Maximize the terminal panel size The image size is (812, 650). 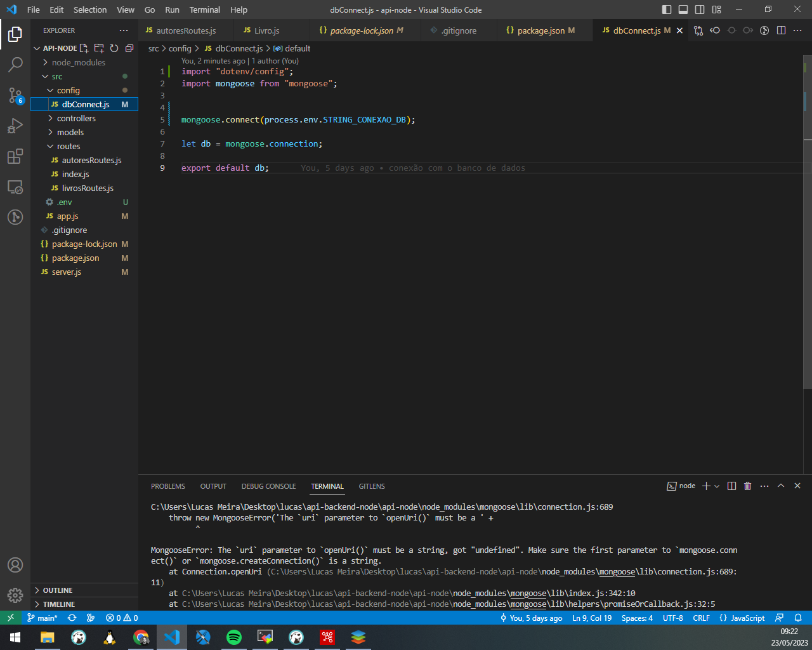tap(781, 486)
